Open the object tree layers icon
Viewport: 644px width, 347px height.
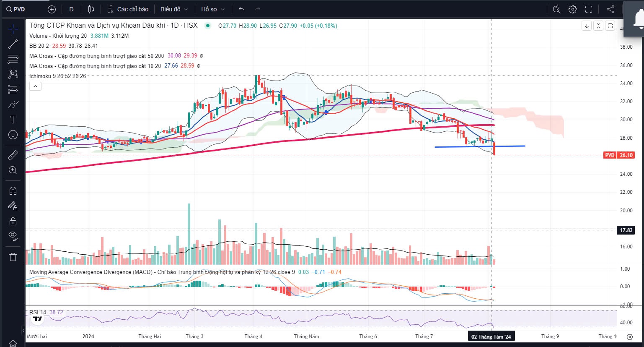pos(13,343)
